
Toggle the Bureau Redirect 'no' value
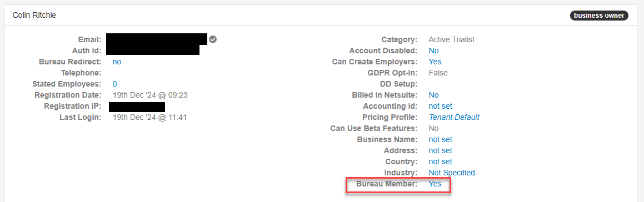(117, 62)
